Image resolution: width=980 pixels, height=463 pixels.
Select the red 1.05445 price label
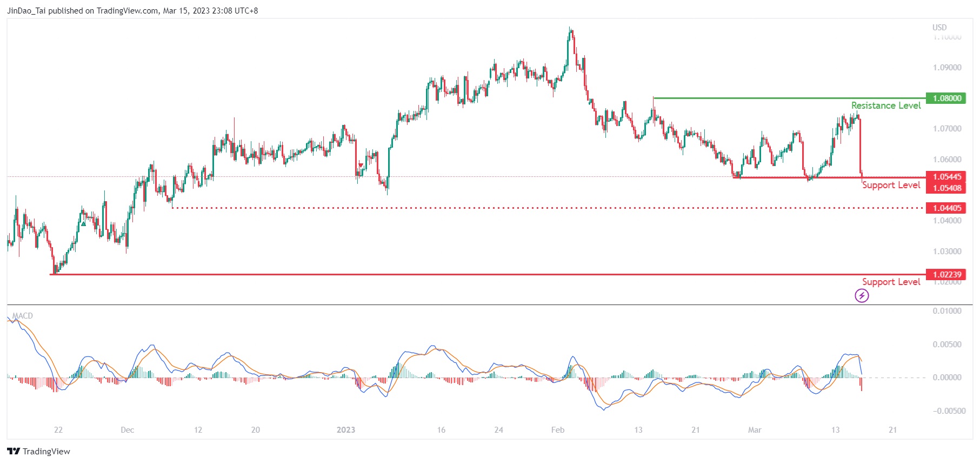946,176
